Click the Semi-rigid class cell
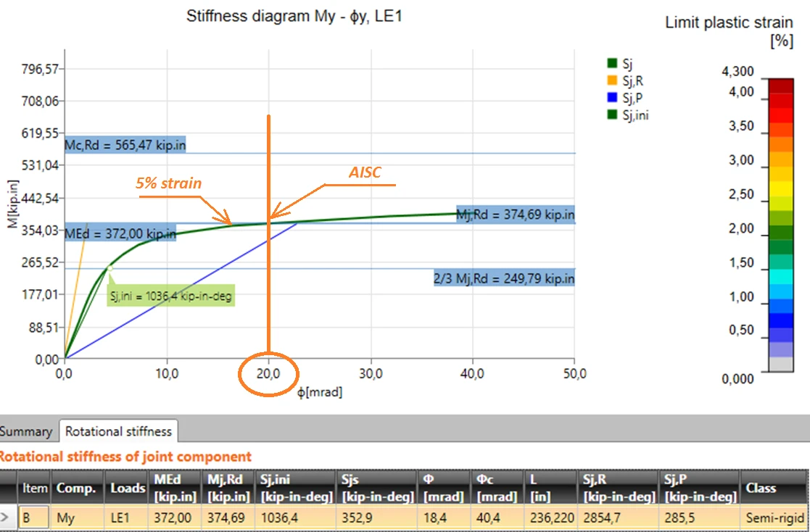The width and height of the screenshot is (810, 532). click(x=774, y=518)
